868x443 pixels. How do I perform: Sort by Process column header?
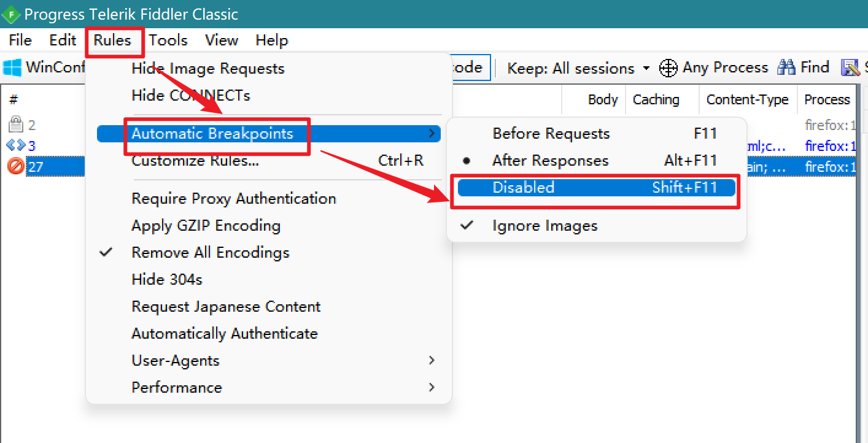coord(827,100)
